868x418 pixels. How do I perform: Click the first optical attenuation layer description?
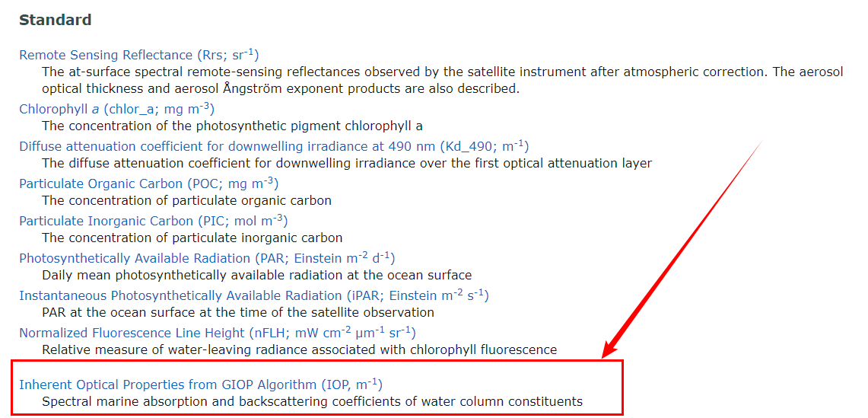[347, 163]
